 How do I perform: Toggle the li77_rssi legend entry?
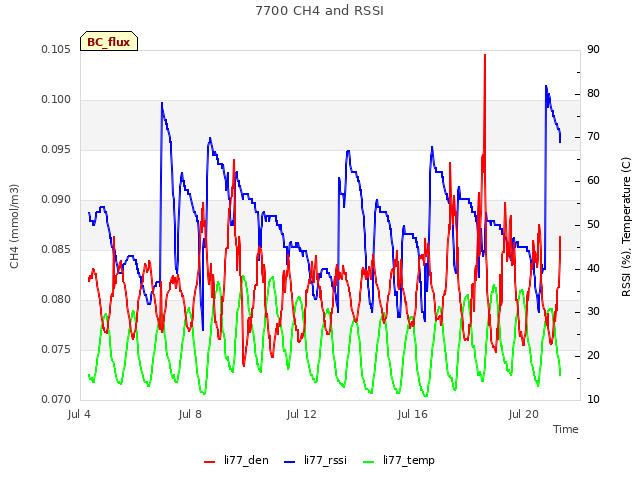pos(315,460)
